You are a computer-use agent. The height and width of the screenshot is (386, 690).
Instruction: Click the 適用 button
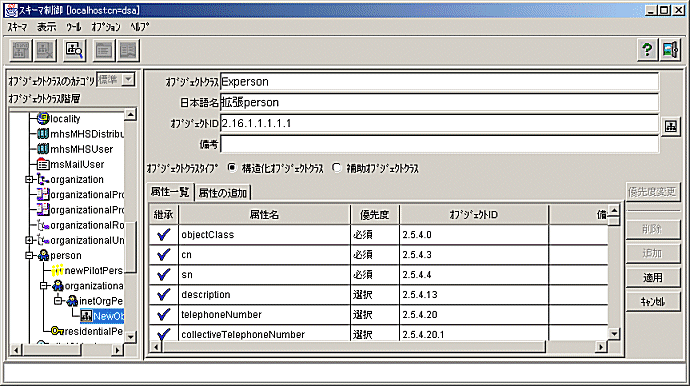point(652,277)
